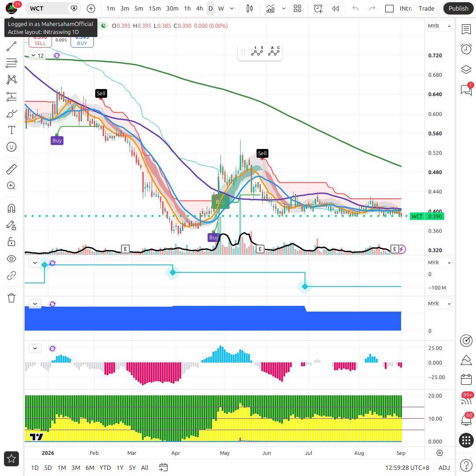
Task: Toggle lock all drawing tools
Action: click(x=11, y=242)
